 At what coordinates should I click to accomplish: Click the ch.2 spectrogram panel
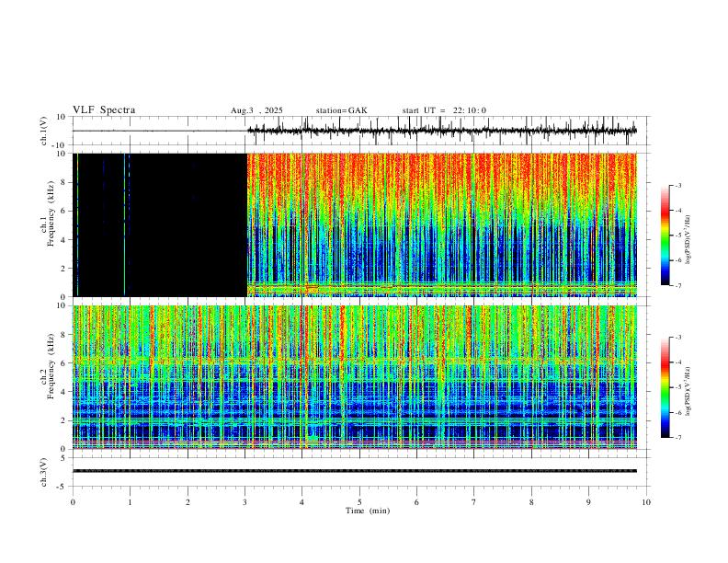355,377
